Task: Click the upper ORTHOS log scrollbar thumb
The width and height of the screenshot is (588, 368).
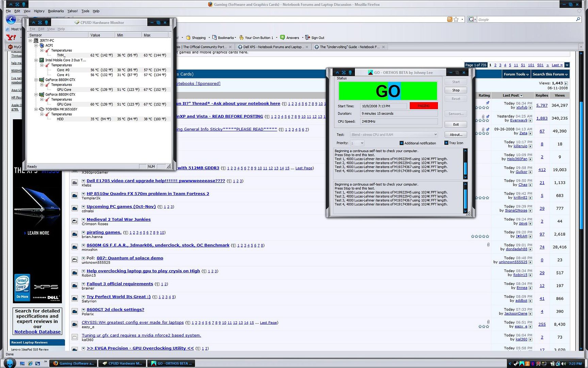Action: click(465, 168)
